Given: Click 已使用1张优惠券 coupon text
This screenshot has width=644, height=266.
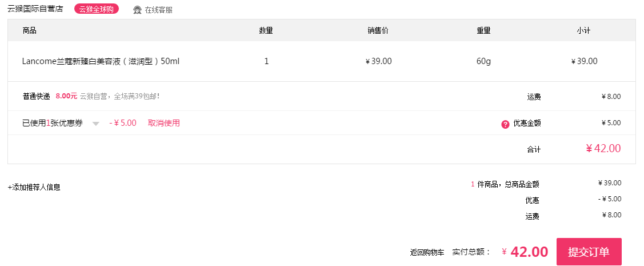Looking at the screenshot, I should [x=52, y=123].
